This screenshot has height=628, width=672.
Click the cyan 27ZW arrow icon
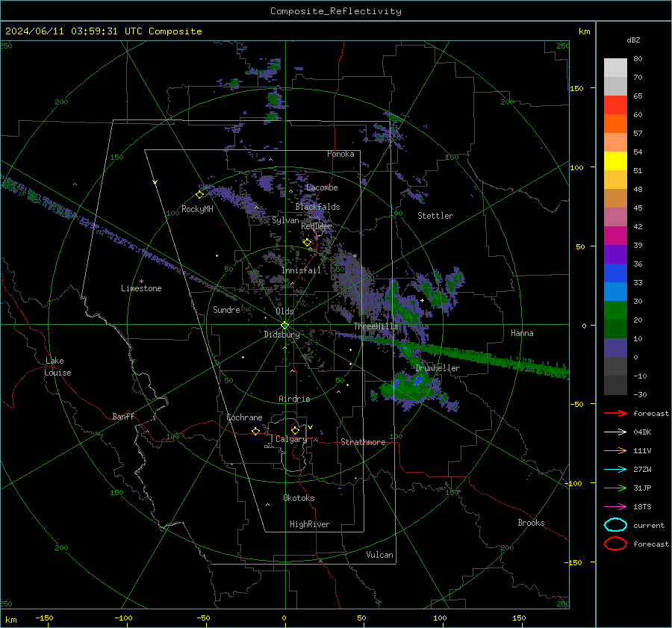(x=615, y=470)
